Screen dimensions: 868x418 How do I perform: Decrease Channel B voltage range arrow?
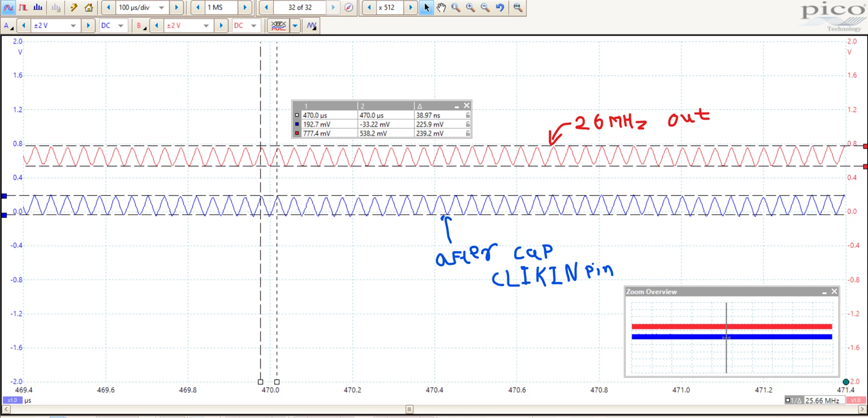tap(156, 26)
